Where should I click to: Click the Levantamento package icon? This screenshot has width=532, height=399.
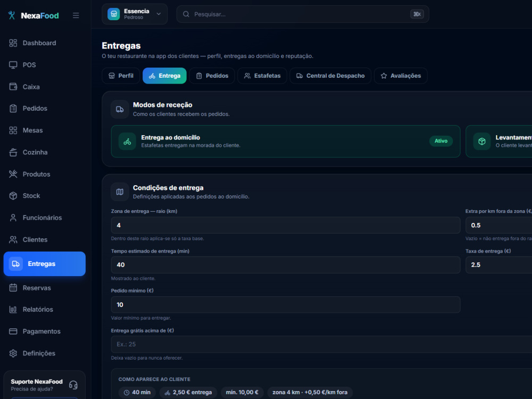(x=482, y=142)
